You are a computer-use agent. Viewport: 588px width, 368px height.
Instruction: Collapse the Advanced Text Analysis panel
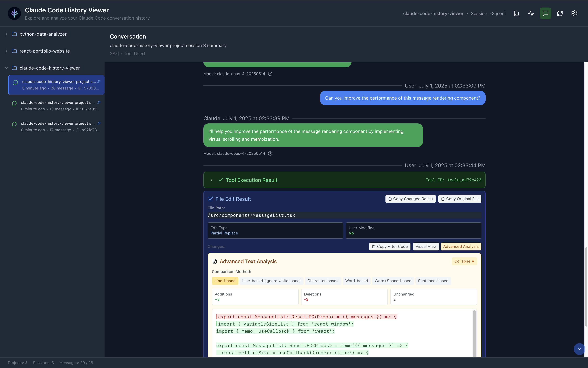coord(464,261)
